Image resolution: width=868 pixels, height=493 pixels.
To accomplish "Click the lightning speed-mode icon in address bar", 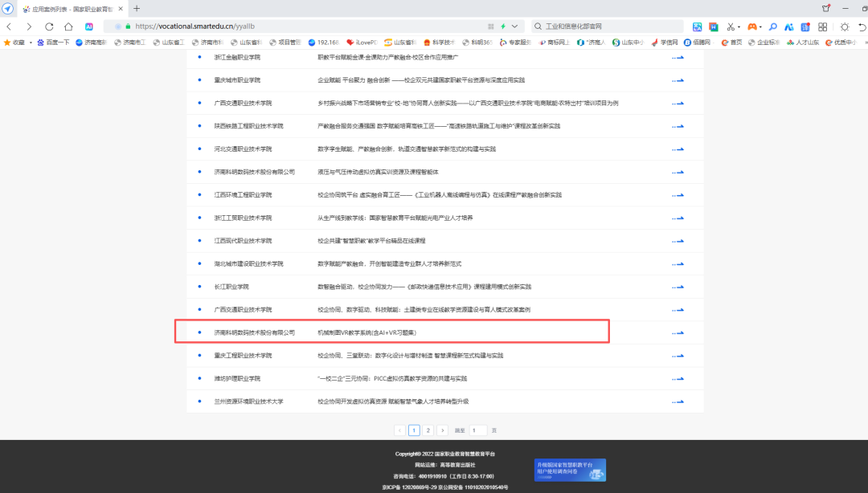I will pos(503,26).
